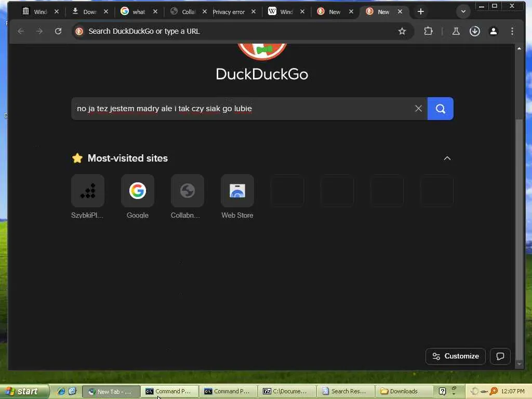
Task: Open the browser Downloads toolbar icon
Action: point(475,31)
